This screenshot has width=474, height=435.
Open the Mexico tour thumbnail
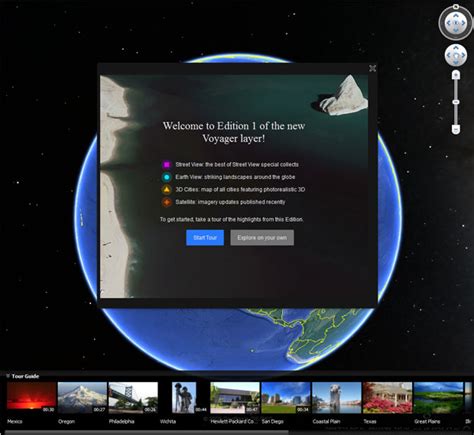pos(31,398)
